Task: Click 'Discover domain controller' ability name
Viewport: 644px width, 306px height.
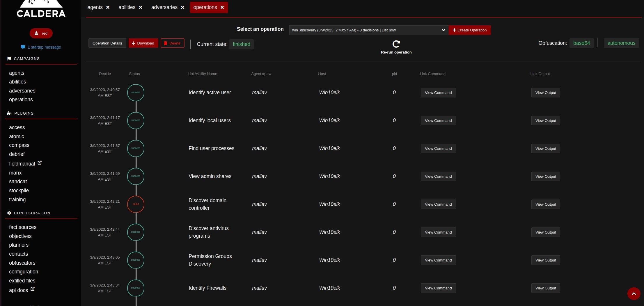Action: point(207,204)
